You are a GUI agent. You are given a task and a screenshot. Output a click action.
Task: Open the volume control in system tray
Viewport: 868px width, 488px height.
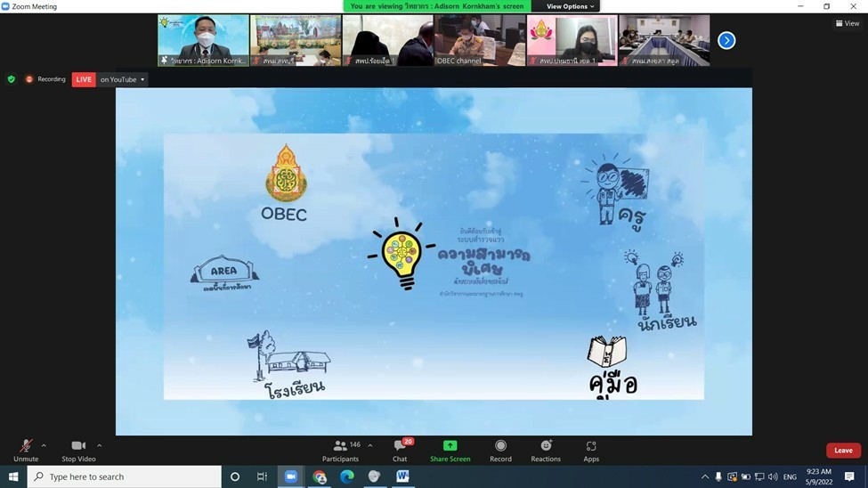point(773,476)
